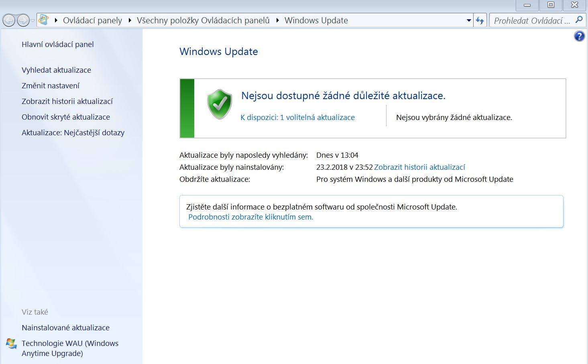This screenshot has width=588, height=364.
Task: Click the refresh address bar button
Action: (x=480, y=20)
